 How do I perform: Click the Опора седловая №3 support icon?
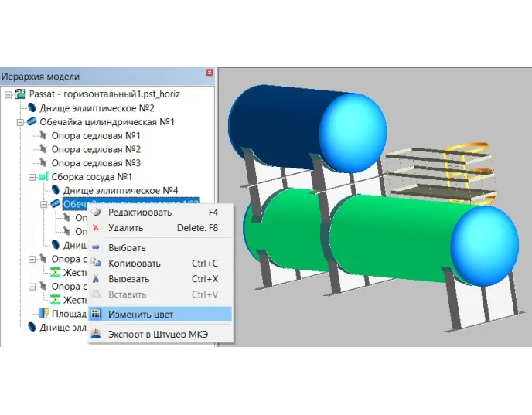pos(43,163)
